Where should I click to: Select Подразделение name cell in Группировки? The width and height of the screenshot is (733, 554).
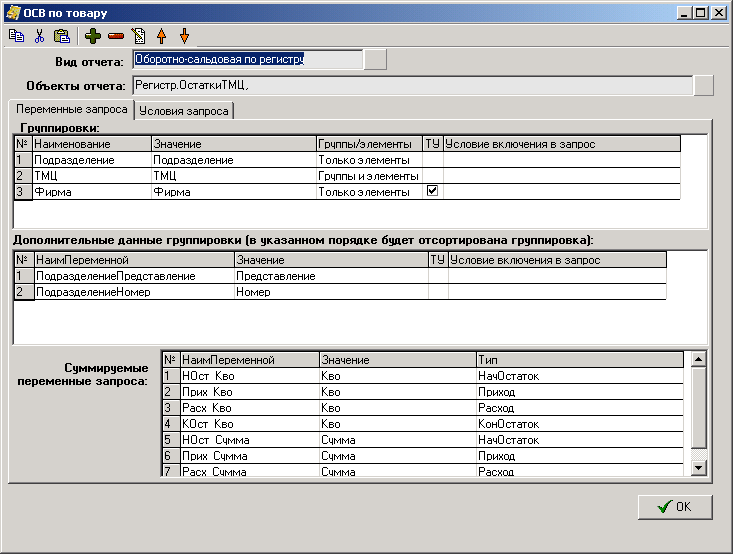pos(92,160)
